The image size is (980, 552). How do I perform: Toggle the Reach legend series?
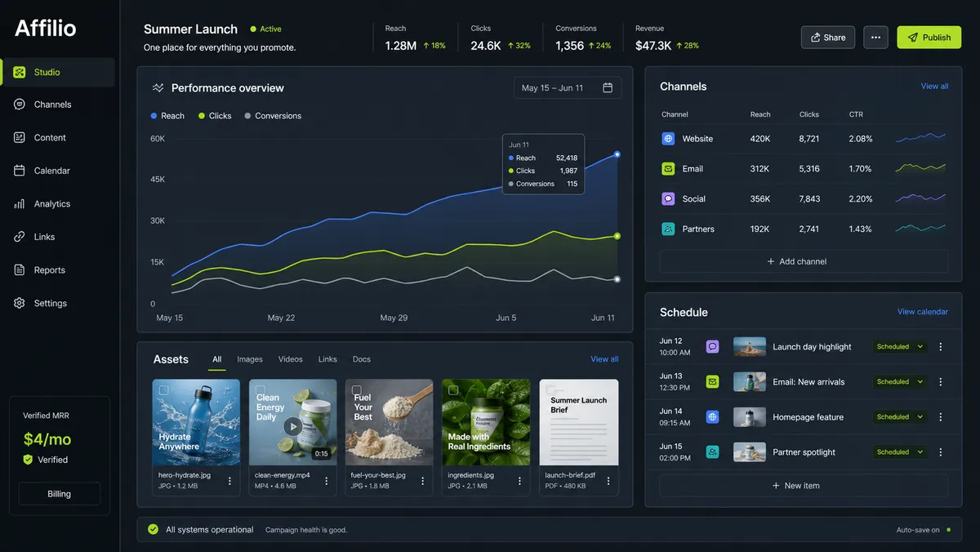(x=167, y=116)
